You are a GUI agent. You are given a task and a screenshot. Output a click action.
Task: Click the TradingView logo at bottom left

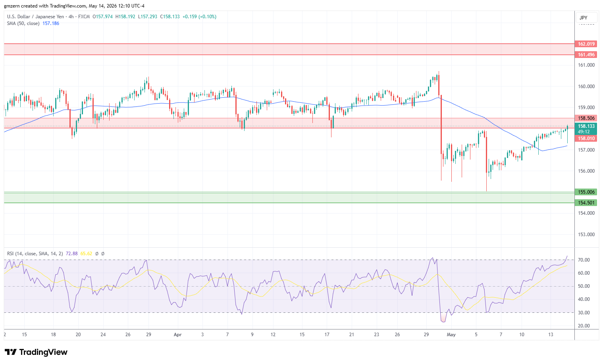36,352
